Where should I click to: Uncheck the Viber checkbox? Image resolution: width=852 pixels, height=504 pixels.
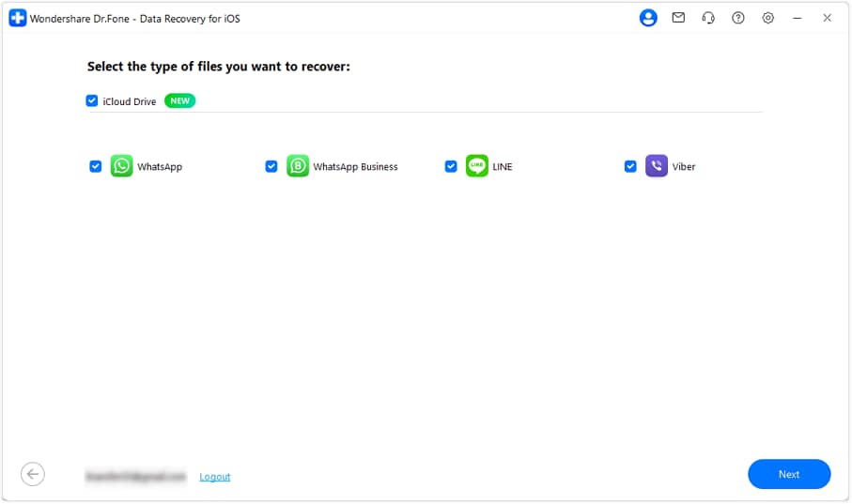[x=630, y=166]
